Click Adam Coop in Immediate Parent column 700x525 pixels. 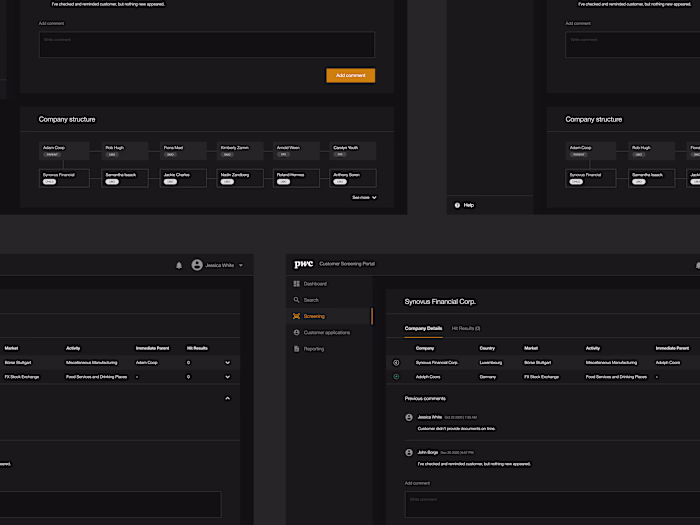pos(146,362)
